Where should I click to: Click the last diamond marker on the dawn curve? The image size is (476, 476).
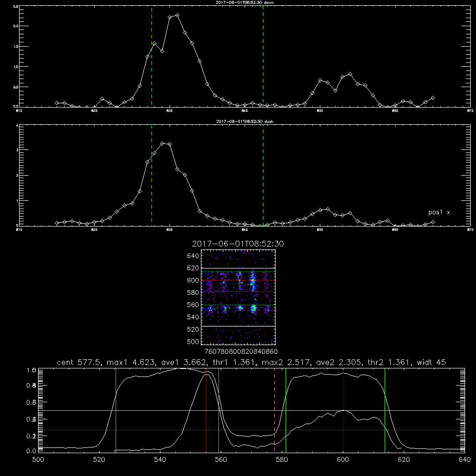point(433,98)
